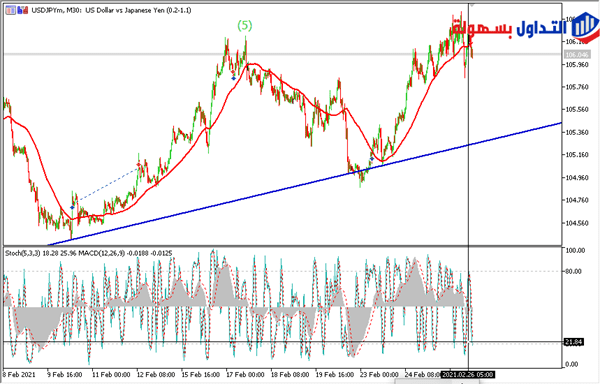Select the blue trade marker below the (5) peak
This screenshot has height=384, width=600.
tap(233, 78)
